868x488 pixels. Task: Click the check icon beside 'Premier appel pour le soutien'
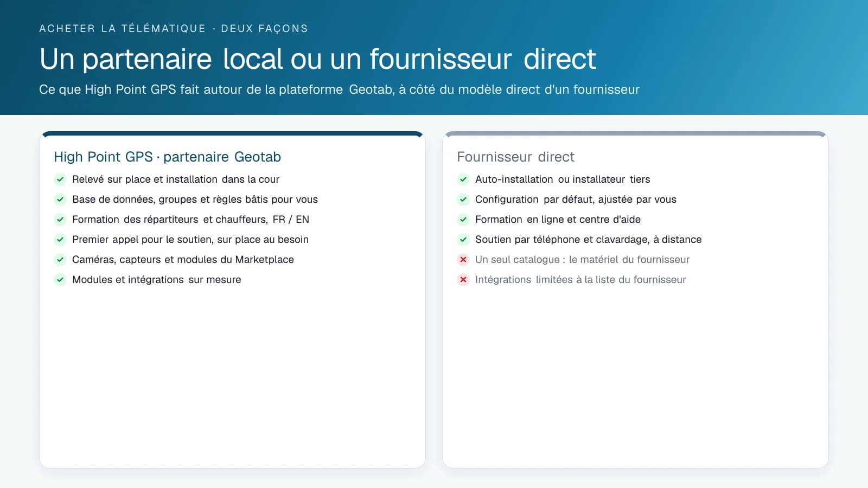60,240
